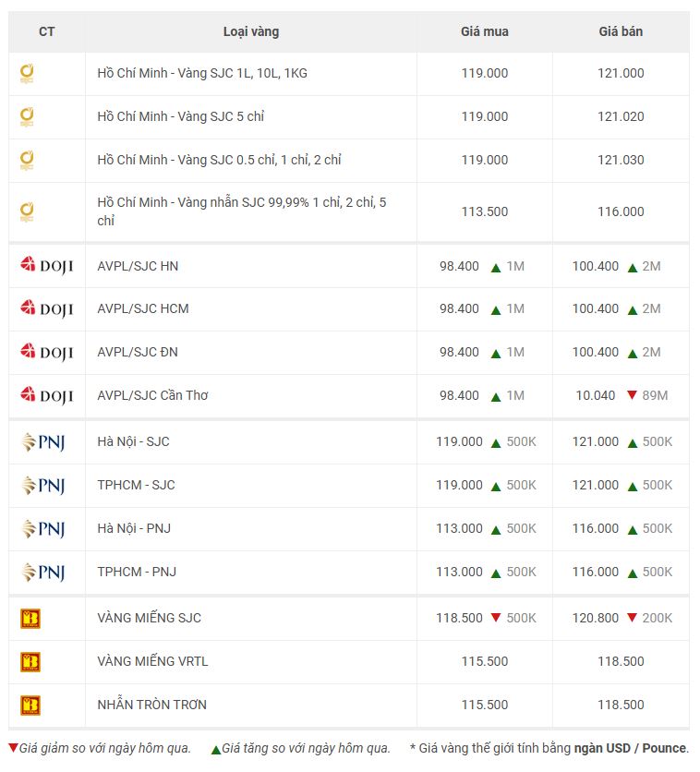Click the PNJ logo in the Hà Nội - SJC row

click(42, 442)
